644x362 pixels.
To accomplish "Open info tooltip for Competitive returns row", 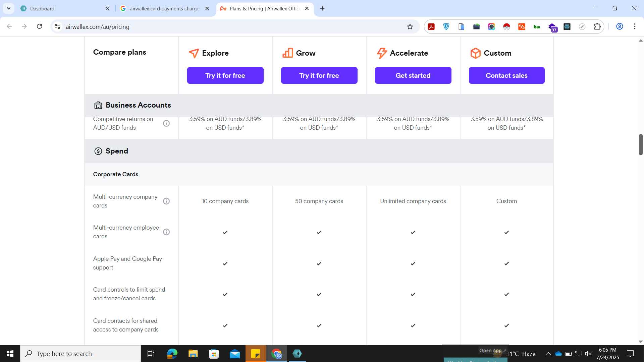I will [166, 123].
